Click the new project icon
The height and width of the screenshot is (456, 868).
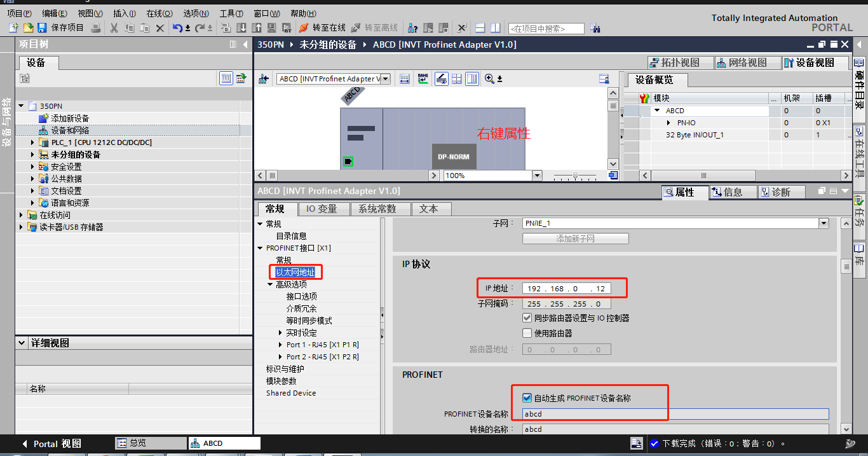(13, 28)
